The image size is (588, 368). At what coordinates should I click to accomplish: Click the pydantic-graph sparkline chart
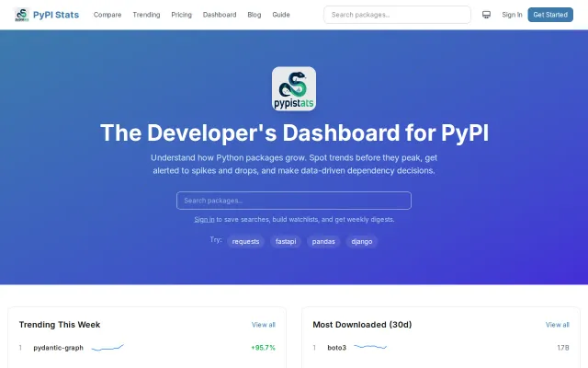point(107,348)
